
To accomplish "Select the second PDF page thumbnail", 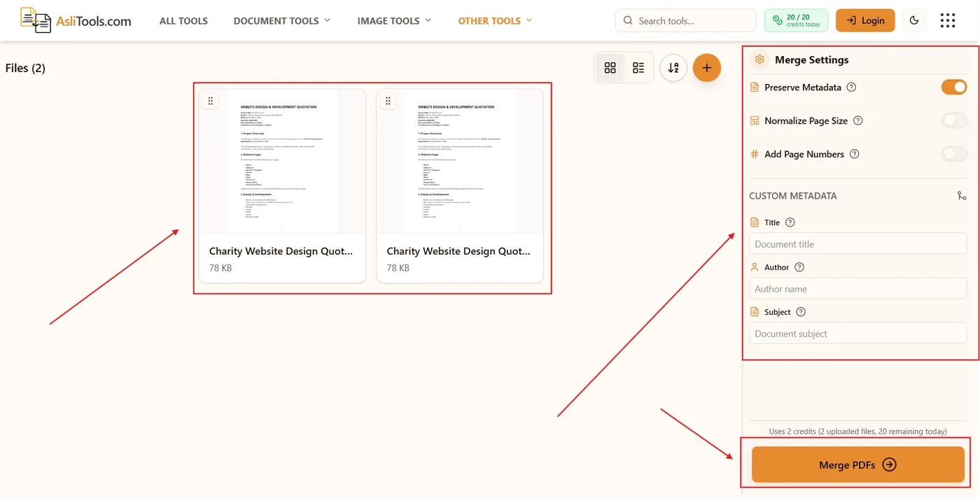I will point(459,161).
